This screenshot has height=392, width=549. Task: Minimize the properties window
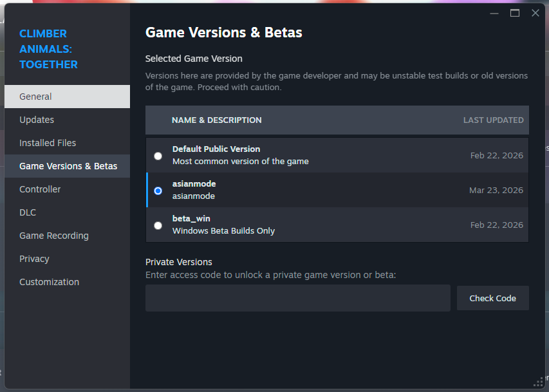[x=494, y=13]
